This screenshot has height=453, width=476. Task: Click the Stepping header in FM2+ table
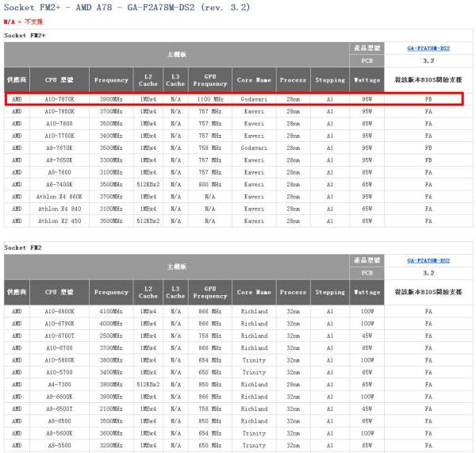pos(330,80)
